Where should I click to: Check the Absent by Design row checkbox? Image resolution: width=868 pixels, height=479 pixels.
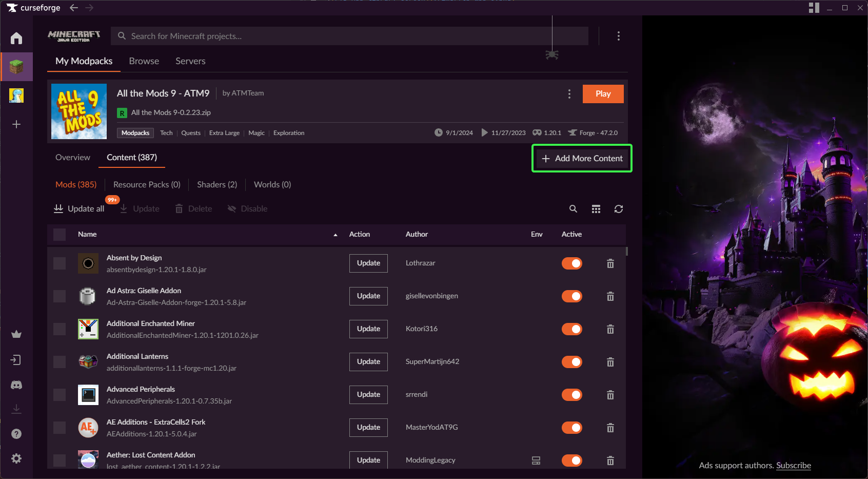click(x=60, y=263)
